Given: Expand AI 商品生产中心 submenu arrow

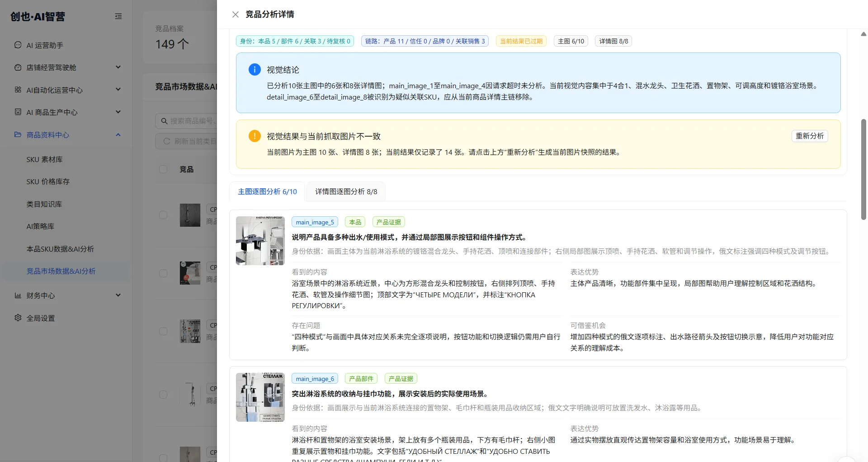Looking at the screenshot, I should pyautogui.click(x=118, y=112).
